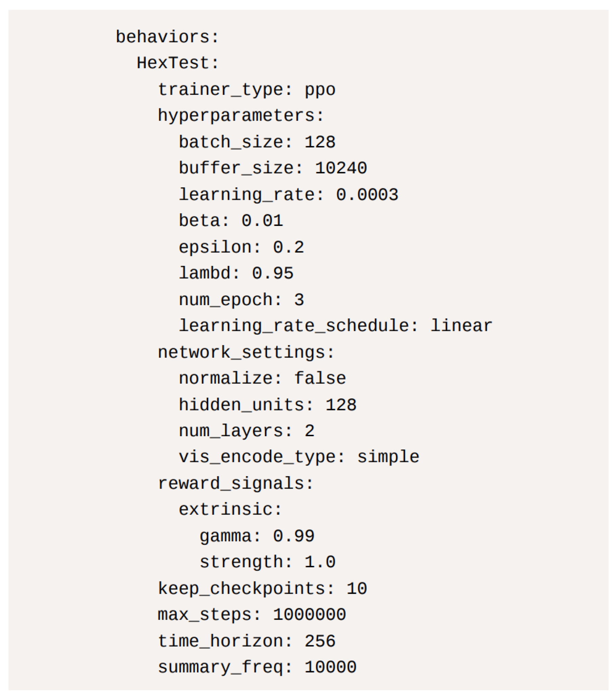Click the 'keep_checkpoints: 10' line
616x699 pixels.
pyautogui.click(x=262, y=589)
